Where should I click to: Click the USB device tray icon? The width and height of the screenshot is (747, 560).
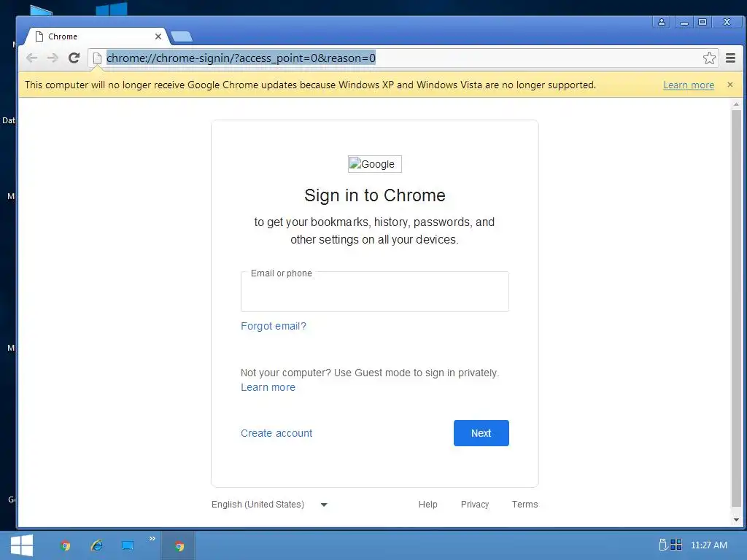click(x=662, y=545)
